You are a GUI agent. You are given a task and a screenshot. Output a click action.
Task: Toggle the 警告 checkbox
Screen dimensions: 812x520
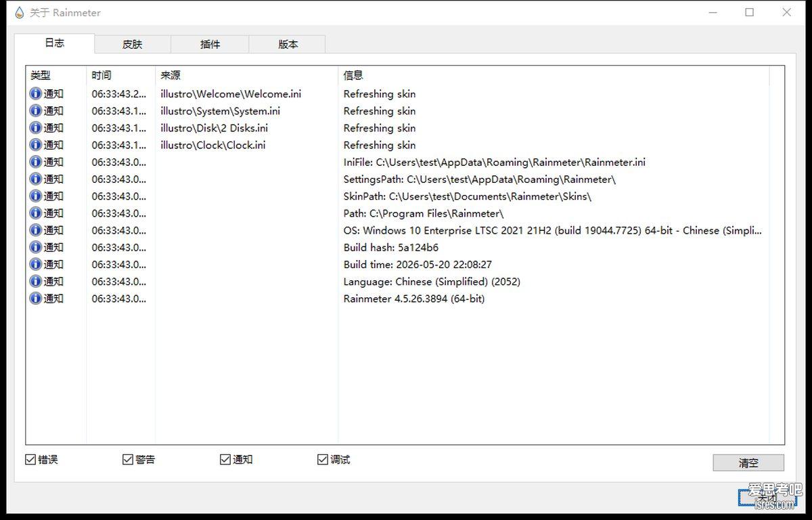pyautogui.click(x=128, y=460)
